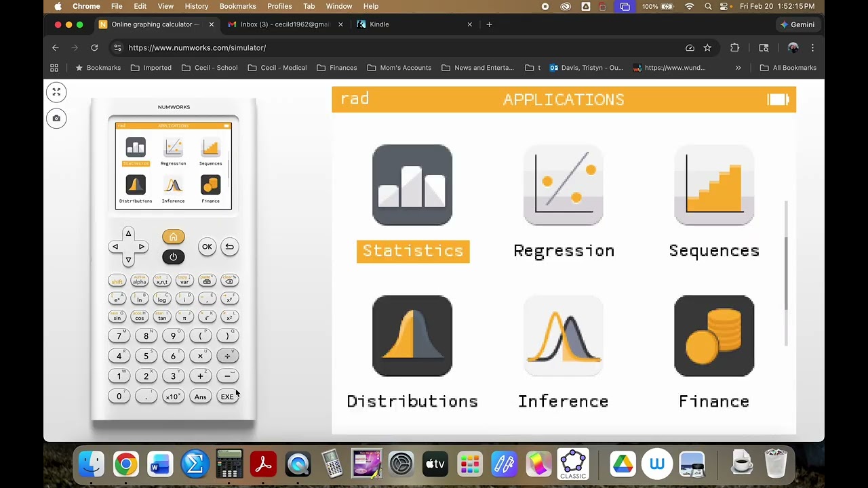
Task: Click the toolbox key on the calculator
Action: [207, 281]
